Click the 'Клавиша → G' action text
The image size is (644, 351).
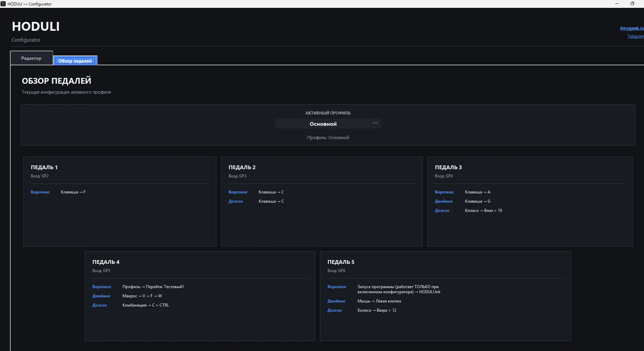[478, 201]
